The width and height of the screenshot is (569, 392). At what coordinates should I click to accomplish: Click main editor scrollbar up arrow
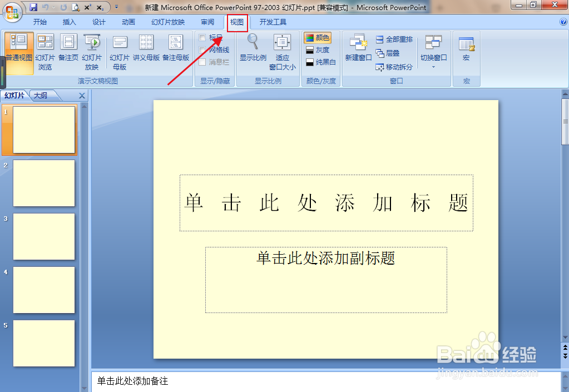point(565,94)
